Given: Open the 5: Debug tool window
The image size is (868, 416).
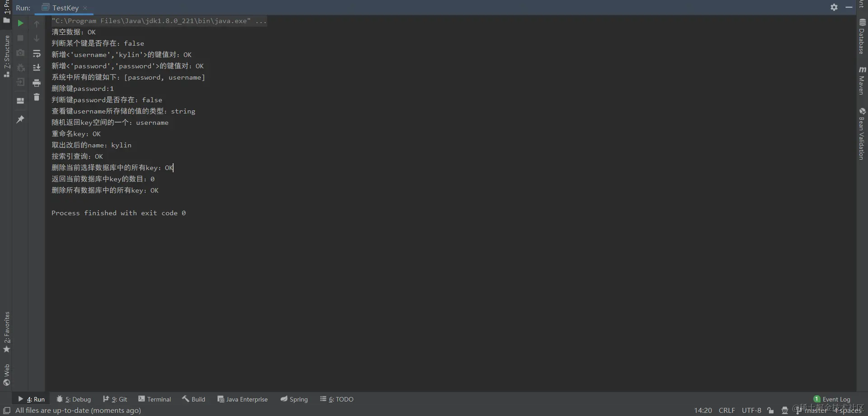Looking at the screenshot, I should pos(74,399).
